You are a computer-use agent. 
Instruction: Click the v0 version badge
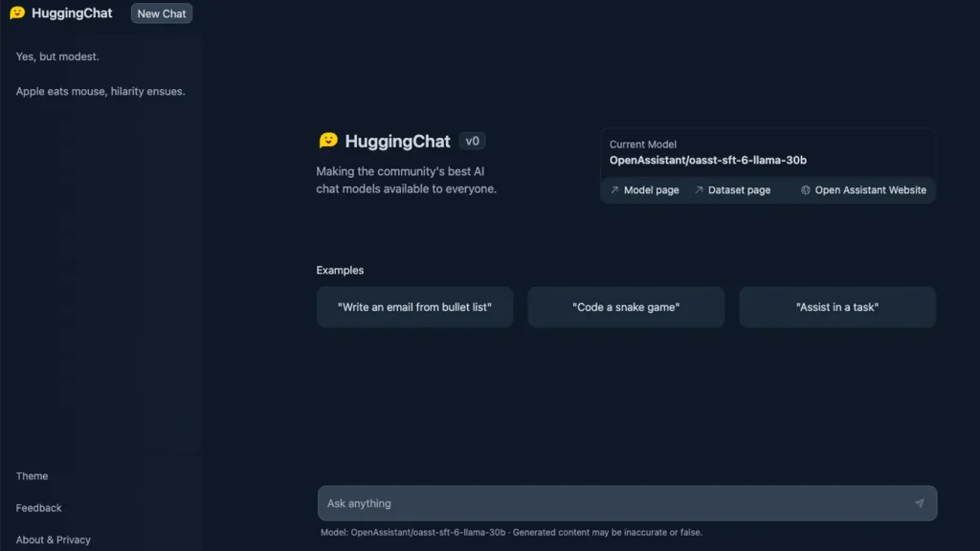coord(471,141)
